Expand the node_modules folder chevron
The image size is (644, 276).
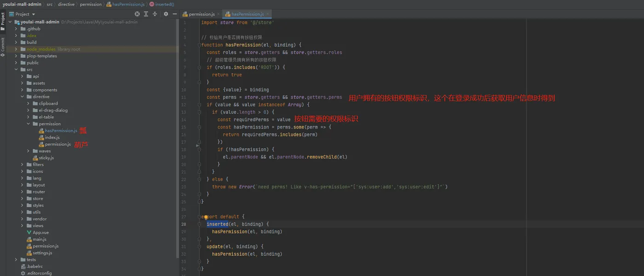[x=16, y=49]
